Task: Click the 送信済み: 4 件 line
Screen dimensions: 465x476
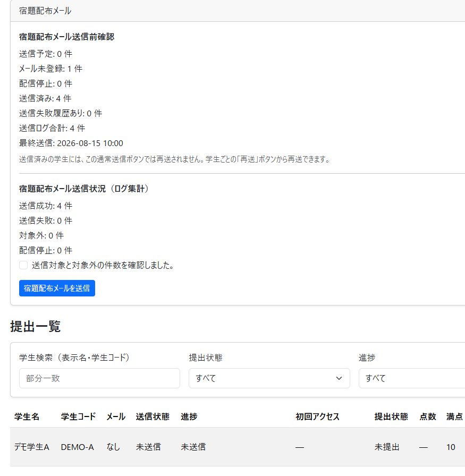Action: click(45, 98)
